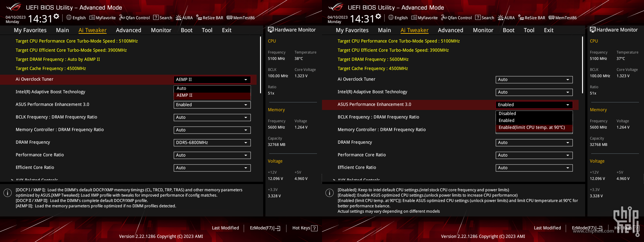Click Target DRAM Frequency : Auto by AEMP II
This screenshot has width=644, height=242.
[58, 59]
